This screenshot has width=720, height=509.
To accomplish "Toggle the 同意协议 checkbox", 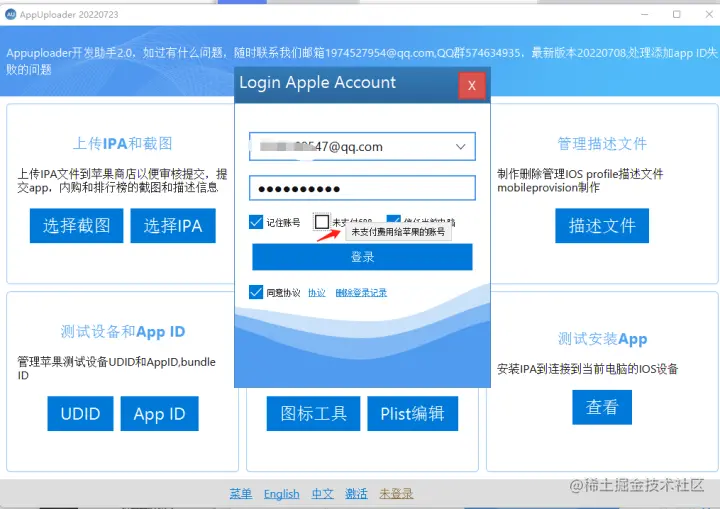I will pyautogui.click(x=256, y=292).
